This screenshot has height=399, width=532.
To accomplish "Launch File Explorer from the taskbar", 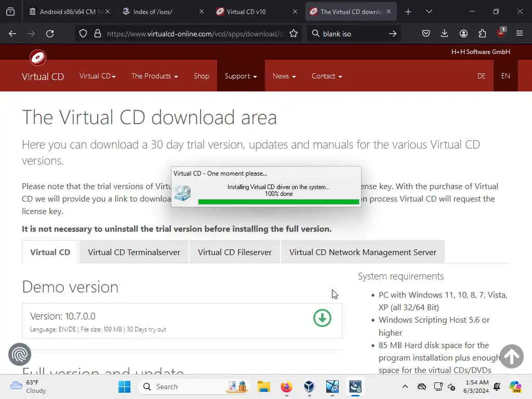I will [x=263, y=387].
